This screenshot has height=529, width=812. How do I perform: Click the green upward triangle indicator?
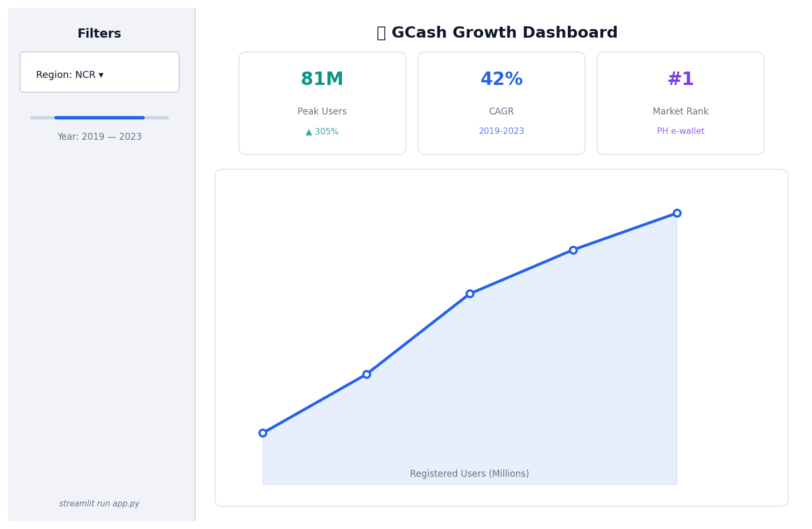pyautogui.click(x=308, y=131)
